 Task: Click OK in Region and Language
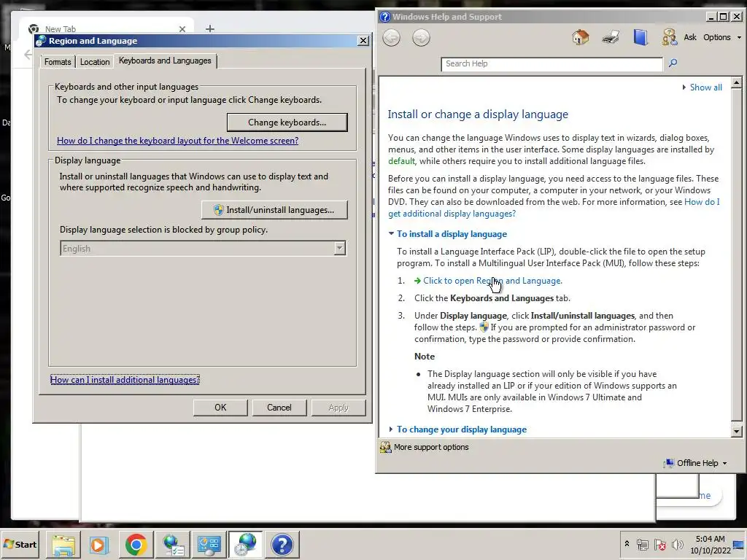pos(220,408)
